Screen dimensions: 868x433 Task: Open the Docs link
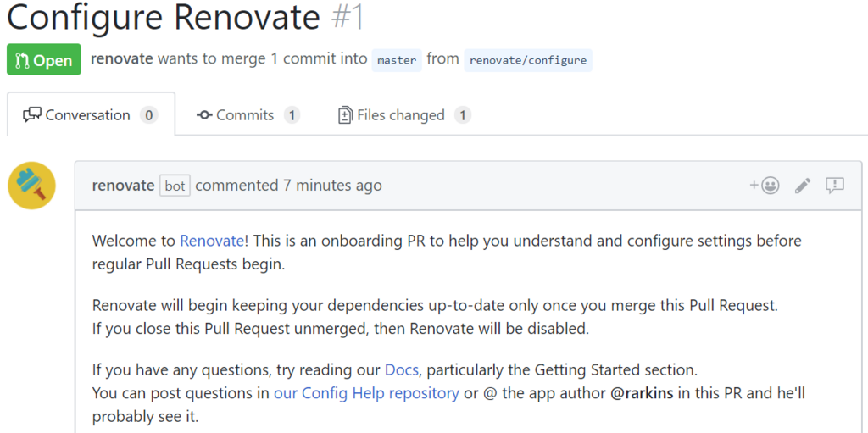pos(402,369)
